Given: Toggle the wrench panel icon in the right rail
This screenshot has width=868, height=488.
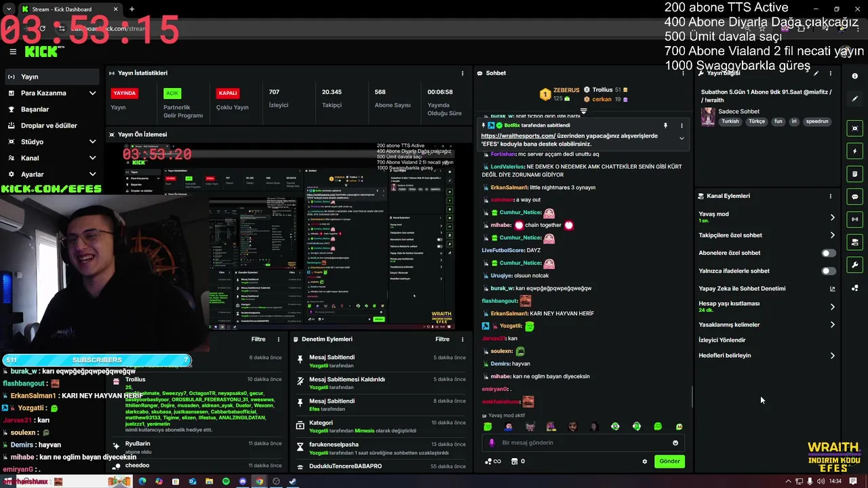Looking at the screenshot, I should pos(855,265).
